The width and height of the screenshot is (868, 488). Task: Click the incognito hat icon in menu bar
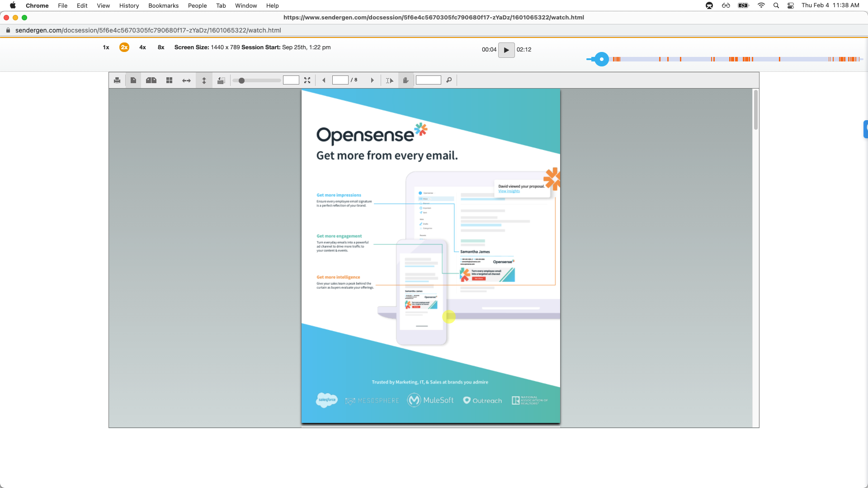click(x=709, y=5)
